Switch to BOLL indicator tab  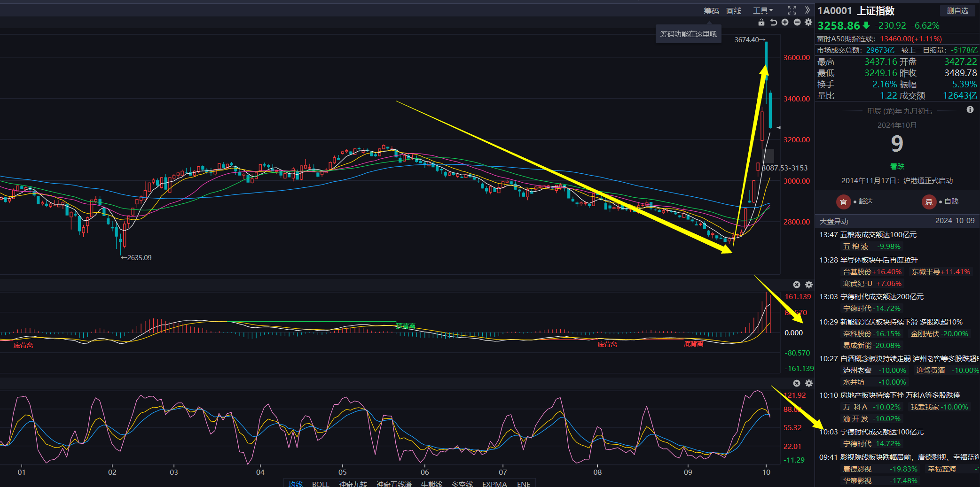[321, 484]
